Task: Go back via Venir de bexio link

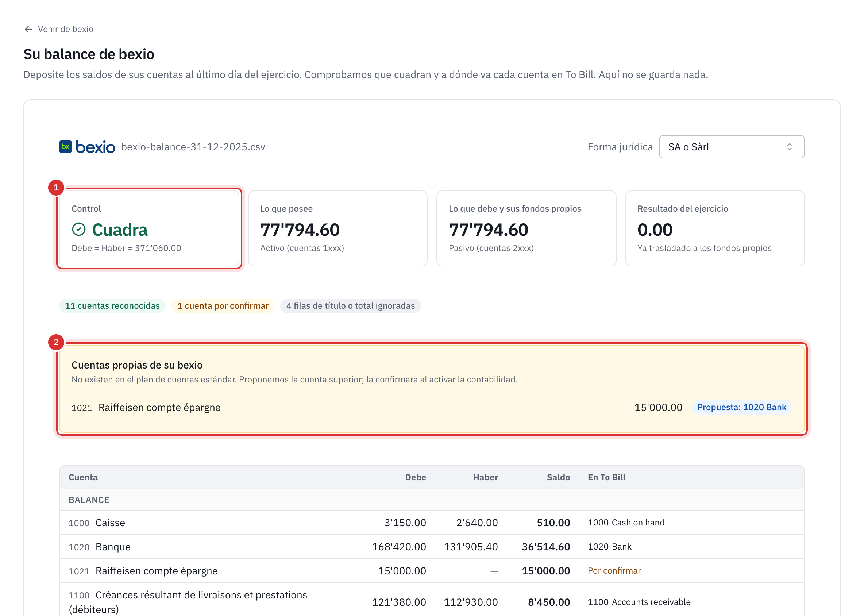Action: click(x=58, y=29)
